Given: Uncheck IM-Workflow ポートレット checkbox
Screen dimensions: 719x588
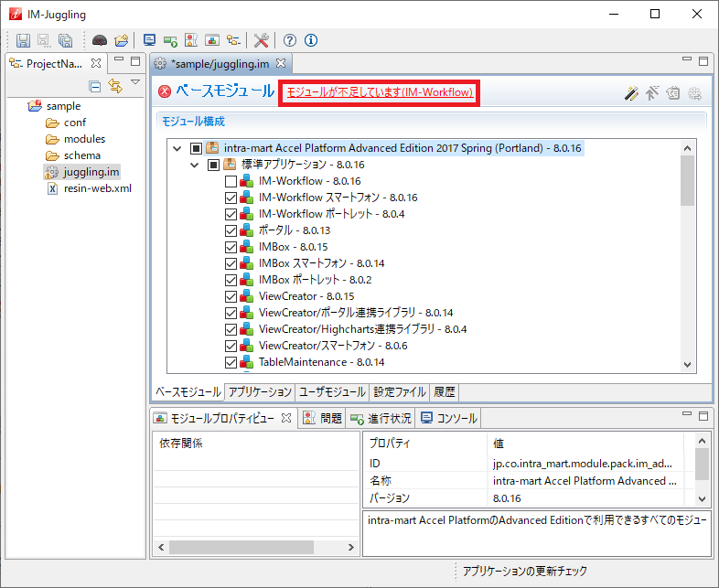Looking at the screenshot, I should tap(231, 215).
